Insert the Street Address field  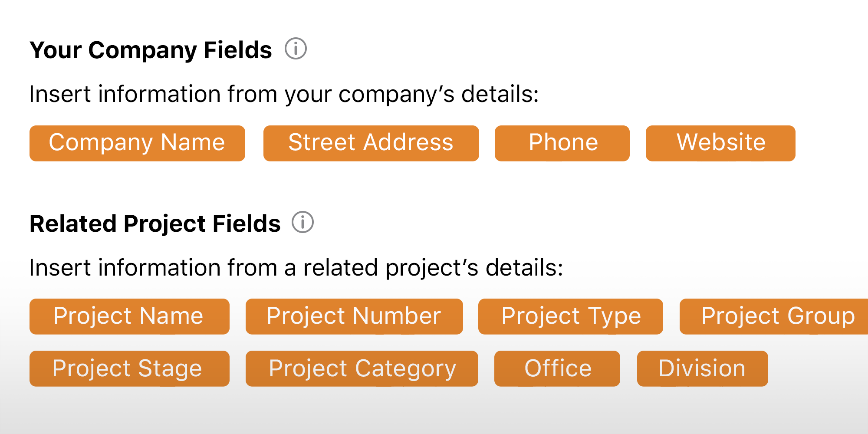pyautogui.click(x=371, y=143)
